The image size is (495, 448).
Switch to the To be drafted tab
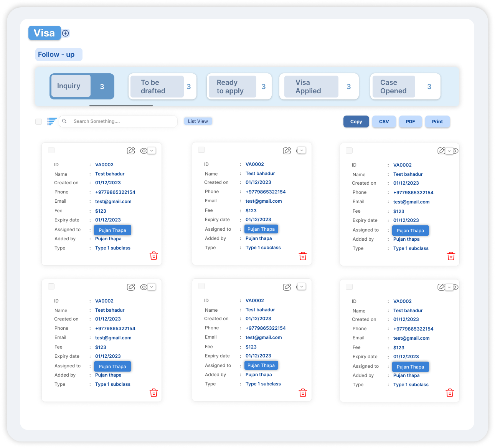[x=162, y=87]
